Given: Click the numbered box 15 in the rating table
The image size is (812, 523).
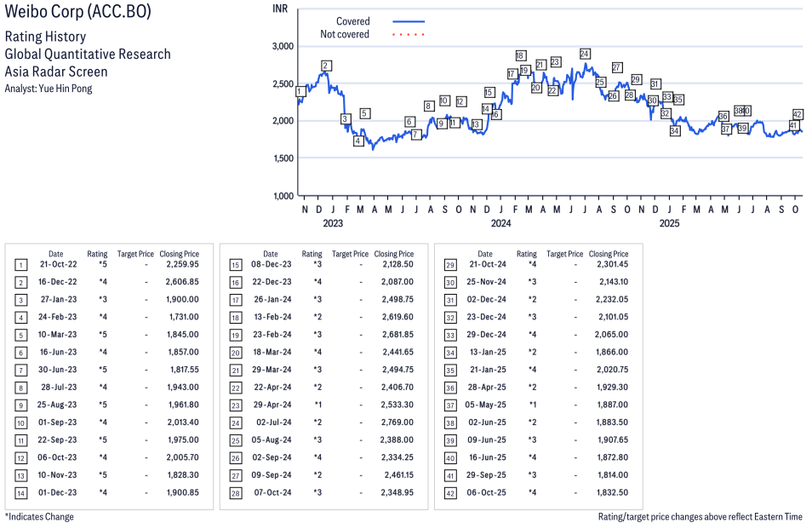Looking at the screenshot, I should (236, 266).
